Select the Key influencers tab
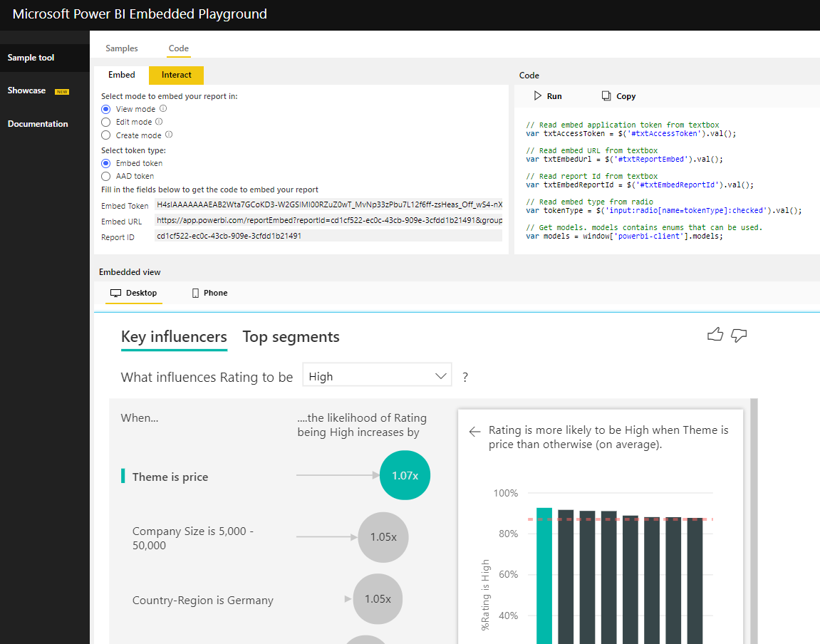This screenshot has width=820, height=644. coord(174,337)
